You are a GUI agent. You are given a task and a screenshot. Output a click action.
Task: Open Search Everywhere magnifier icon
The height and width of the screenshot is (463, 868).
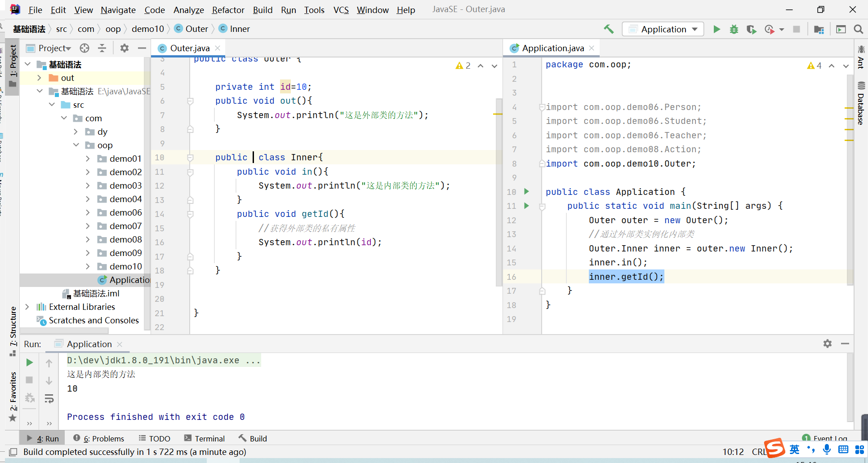coord(858,29)
